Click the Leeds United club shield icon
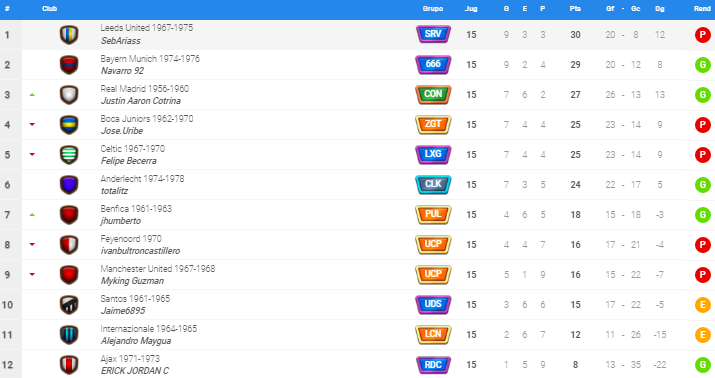Screen dimensions: 715x378 (69, 35)
